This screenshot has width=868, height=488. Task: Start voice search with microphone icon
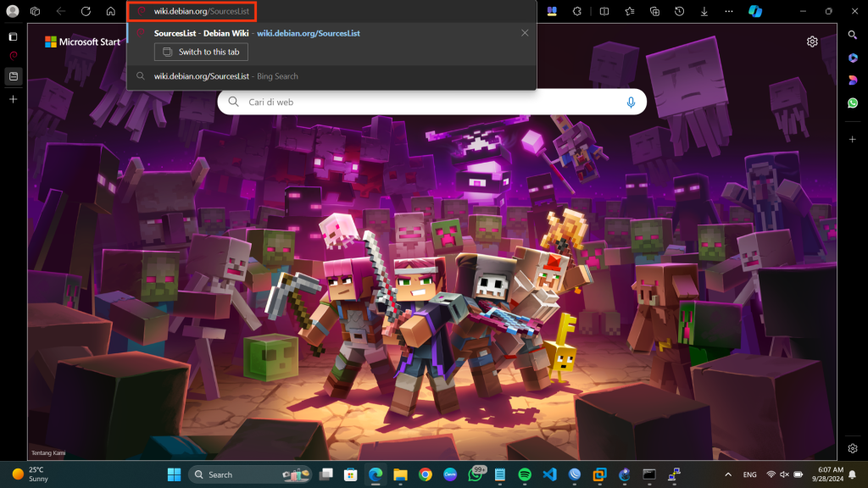point(631,103)
